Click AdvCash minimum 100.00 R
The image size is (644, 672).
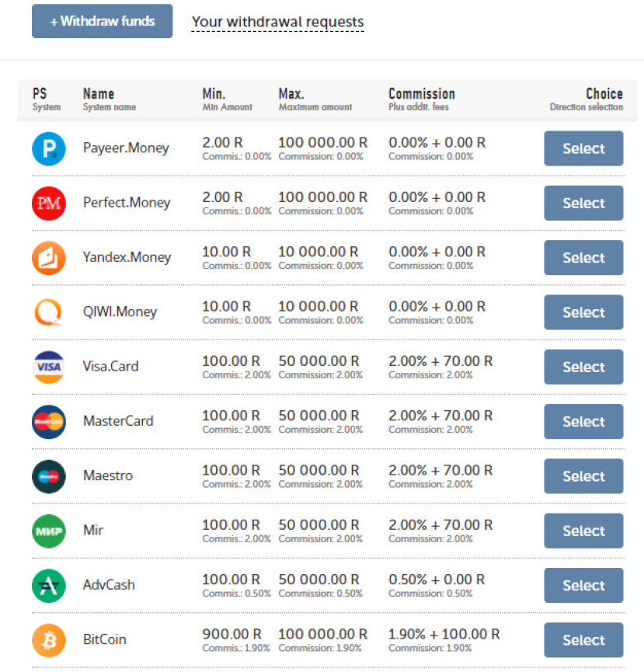pyautogui.click(x=231, y=580)
